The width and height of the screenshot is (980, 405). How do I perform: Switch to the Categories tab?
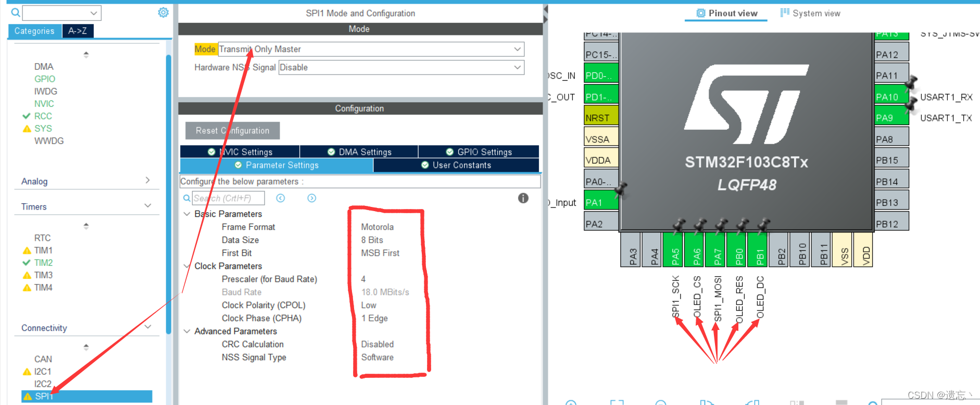coord(34,31)
